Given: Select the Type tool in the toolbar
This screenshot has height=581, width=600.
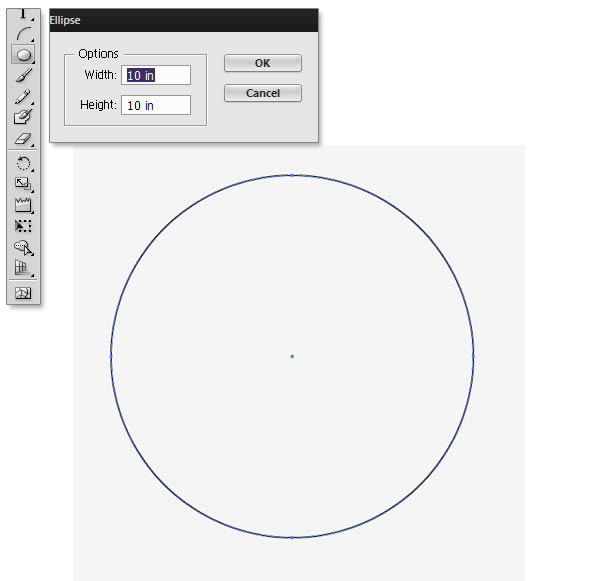Looking at the screenshot, I should coord(23,14).
